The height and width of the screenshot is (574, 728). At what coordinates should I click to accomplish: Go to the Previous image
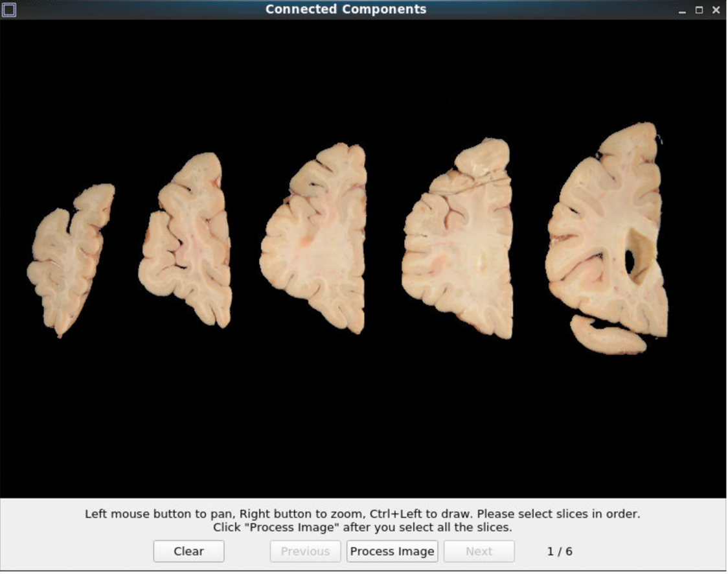click(x=305, y=551)
